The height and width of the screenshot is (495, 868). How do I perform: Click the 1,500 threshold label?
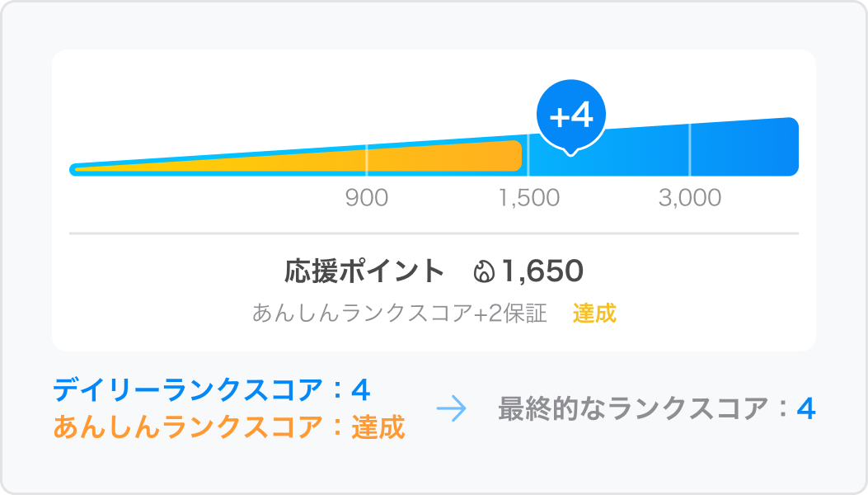(x=529, y=198)
